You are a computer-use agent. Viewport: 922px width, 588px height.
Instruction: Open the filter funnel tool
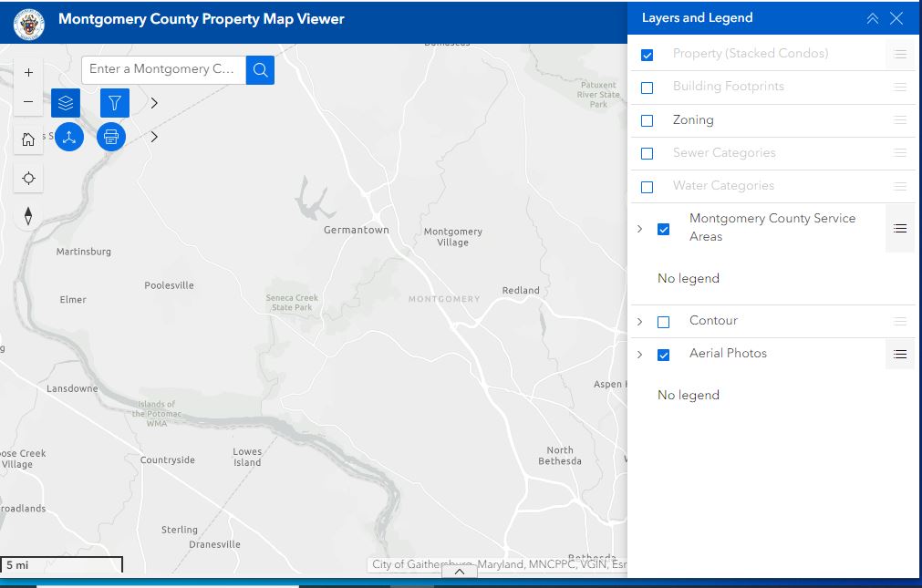click(114, 103)
